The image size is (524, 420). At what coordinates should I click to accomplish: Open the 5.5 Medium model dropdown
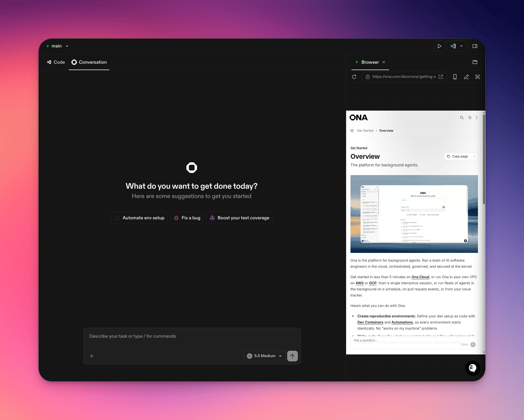pyautogui.click(x=265, y=356)
